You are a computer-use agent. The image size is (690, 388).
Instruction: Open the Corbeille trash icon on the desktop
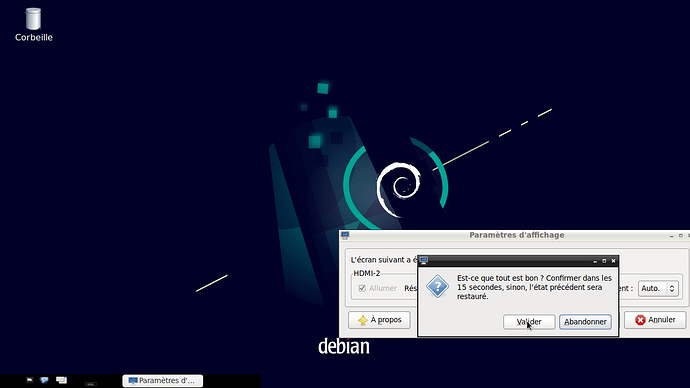[x=33, y=25]
